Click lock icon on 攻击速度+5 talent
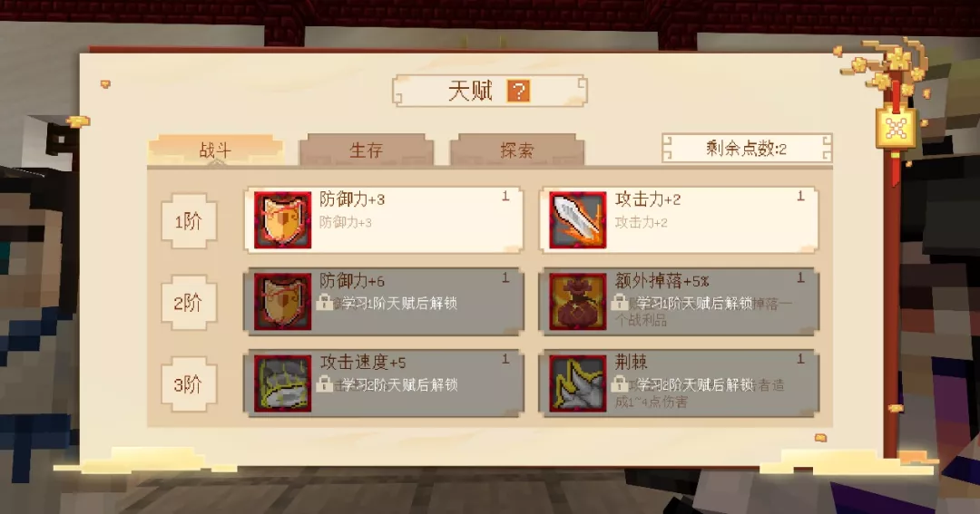 (x=324, y=384)
